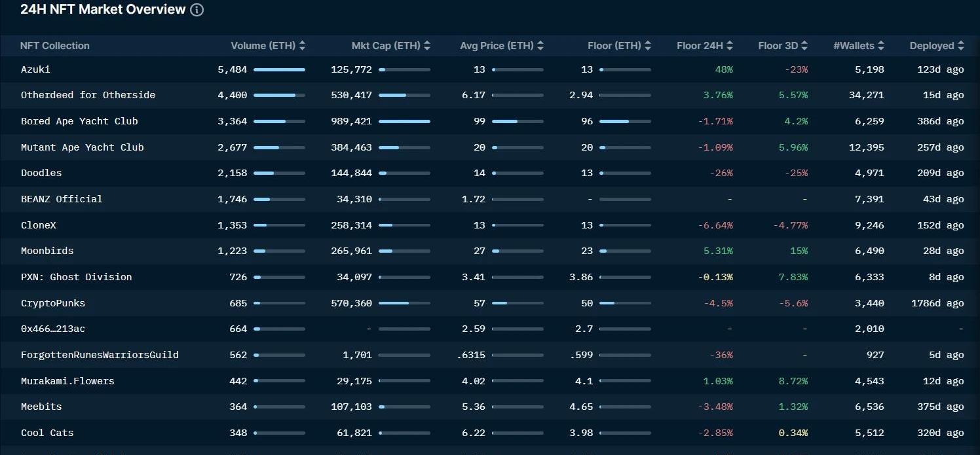Image resolution: width=980 pixels, height=455 pixels.
Task: Sort by Avg Price (ETH) arrows
Action: coord(540,46)
